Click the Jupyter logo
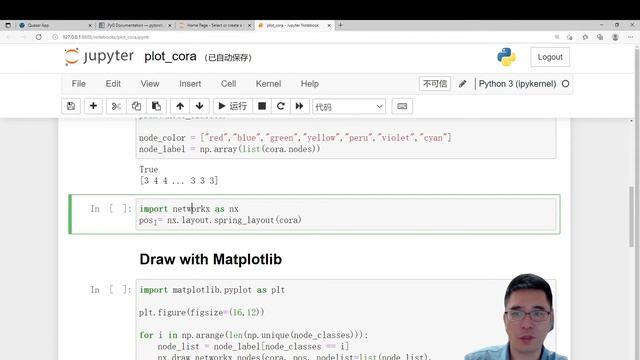The height and width of the screenshot is (360, 640). click(99, 56)
